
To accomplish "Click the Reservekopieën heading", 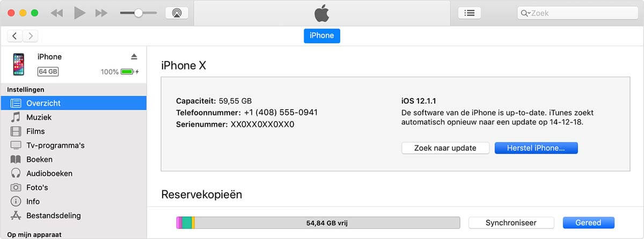I will point(202,195).
